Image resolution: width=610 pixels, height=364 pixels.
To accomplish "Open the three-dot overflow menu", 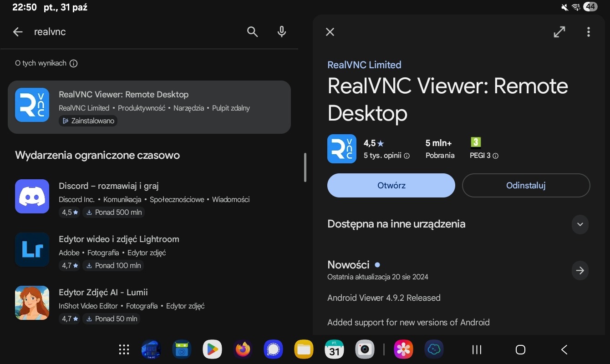I will click(588, 32).
